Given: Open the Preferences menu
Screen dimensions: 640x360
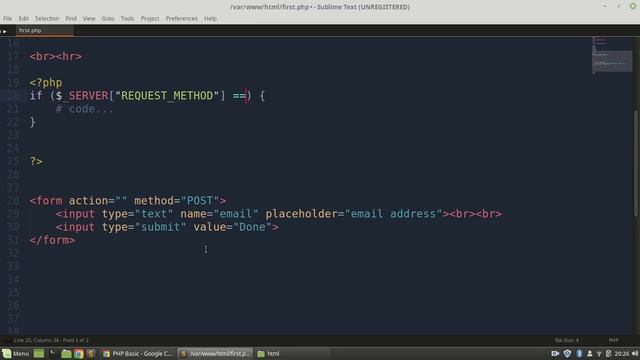Looking at the screenshot, I should [x=181, y=18].
